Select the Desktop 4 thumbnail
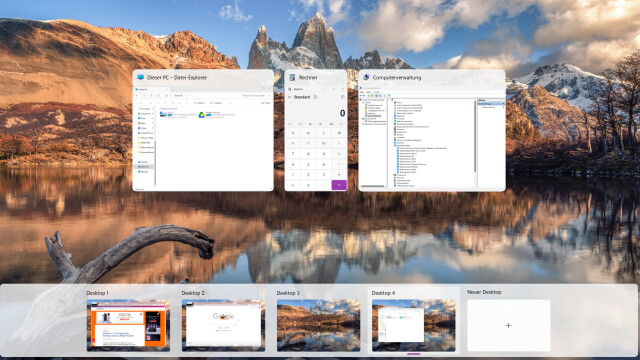 click(413, 325)
